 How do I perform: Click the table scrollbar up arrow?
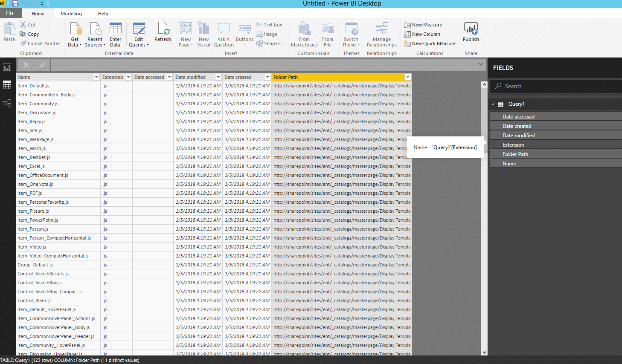[x=484, y=84]
